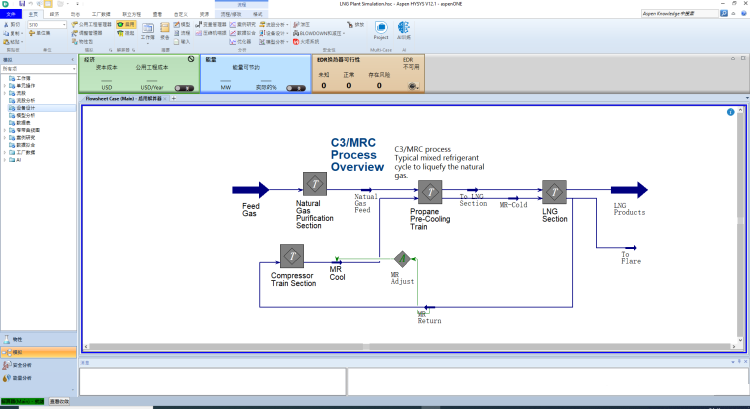Switch to the Equation Oriented ribbon tab
Image resolution: width=750 pixels, height=409 pixels.
pos(132,14)
